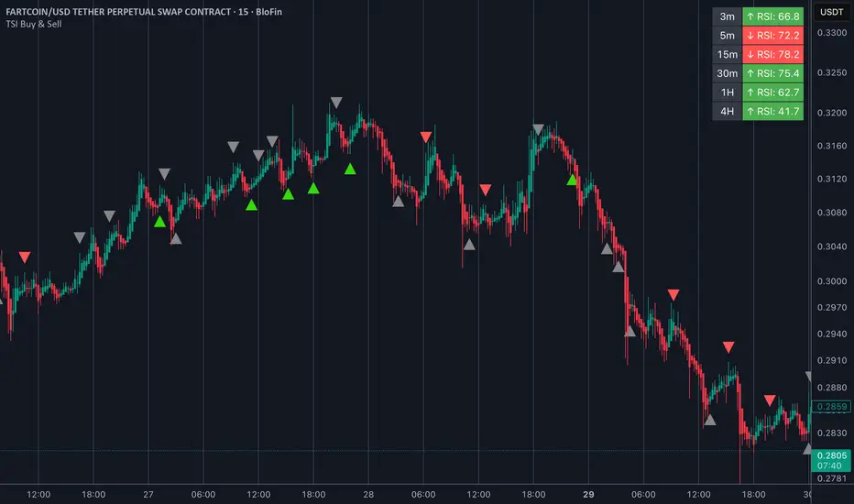
Task: Click the 3m timeframe cell in the RSI table
Action: 728,16
